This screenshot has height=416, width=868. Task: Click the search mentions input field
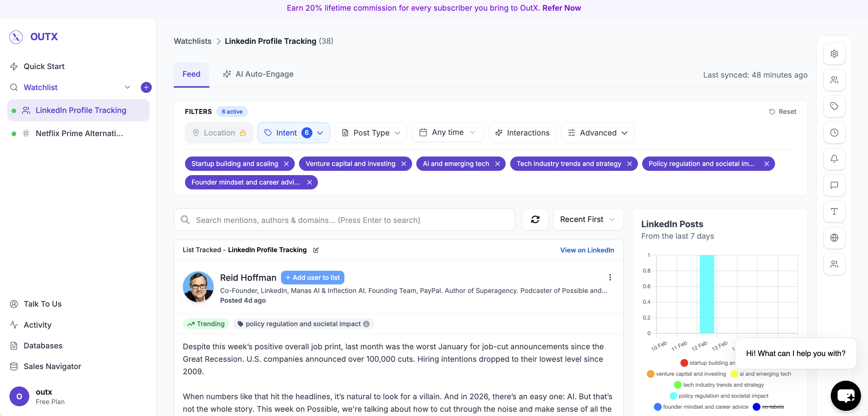click(x=344, y=220)
